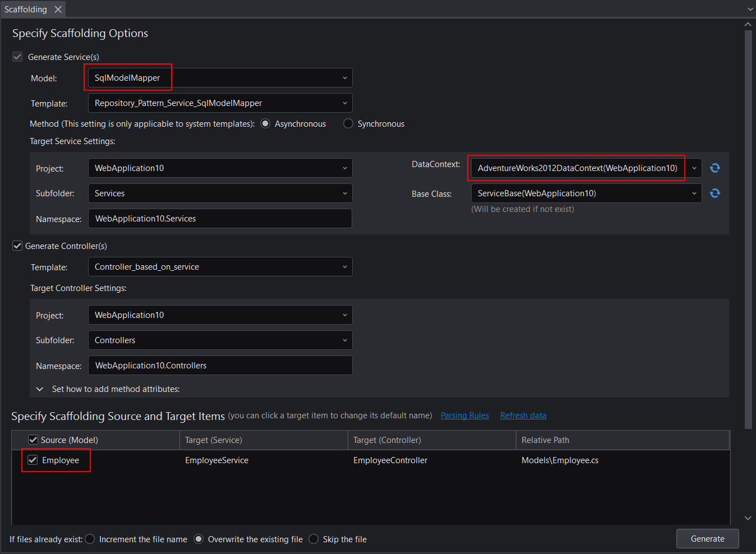Click the scroll down arrow of options panel
Screen dimensions: 756x554
pyautogui.click(x=748, y=518)
